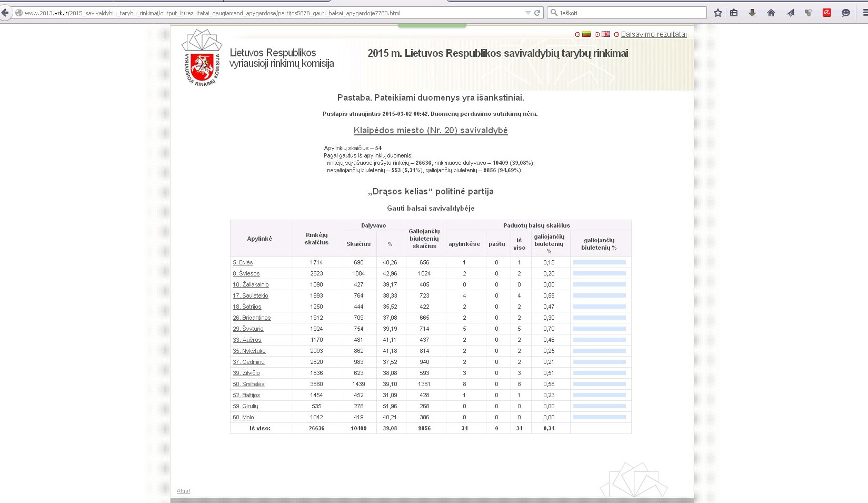The image size is (868, 503).
Task: Reload the page with the refresh icon
Action: (537, 13)
